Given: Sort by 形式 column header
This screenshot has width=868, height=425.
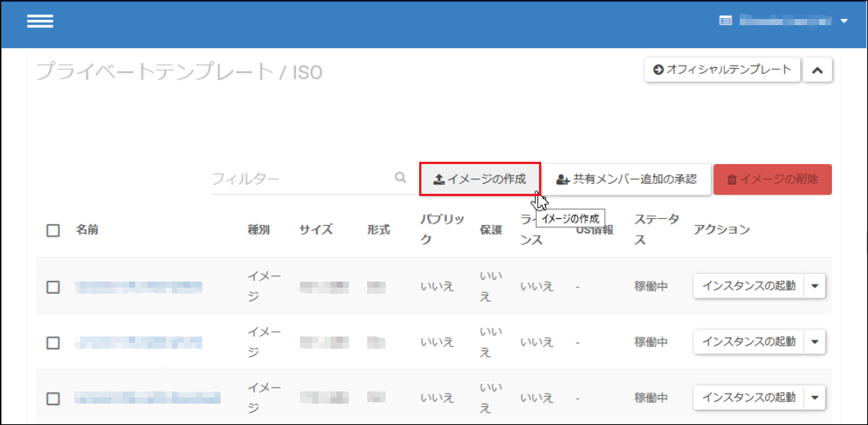Looking at the screenshot, I should tap(378, 230).
